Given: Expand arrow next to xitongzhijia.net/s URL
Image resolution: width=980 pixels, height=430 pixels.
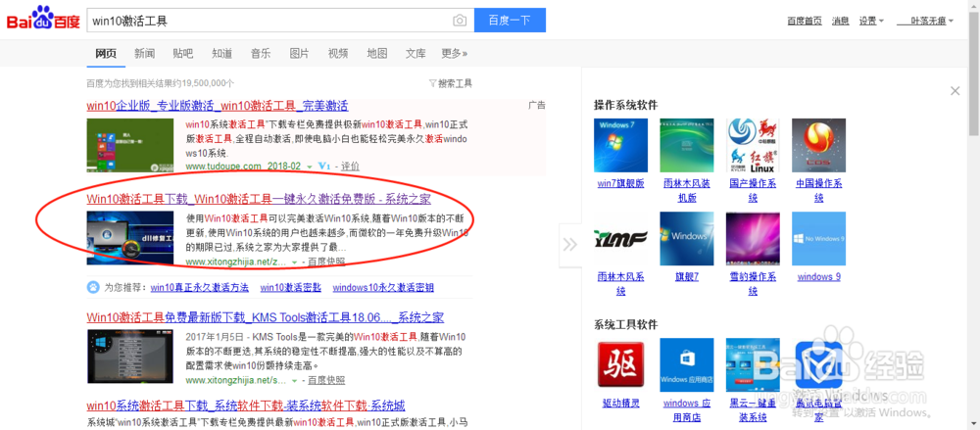Looking at the screenshot, I should tap(294, 381).
